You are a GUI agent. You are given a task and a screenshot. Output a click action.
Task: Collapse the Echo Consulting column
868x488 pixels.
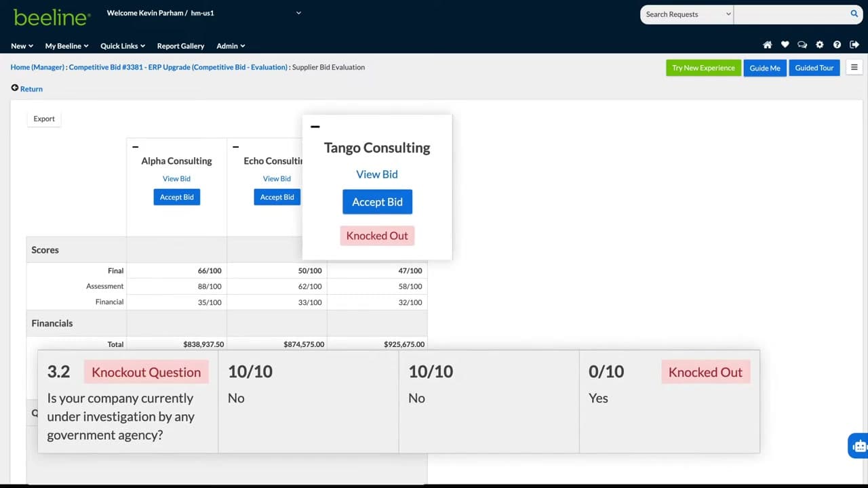(235, 147)
